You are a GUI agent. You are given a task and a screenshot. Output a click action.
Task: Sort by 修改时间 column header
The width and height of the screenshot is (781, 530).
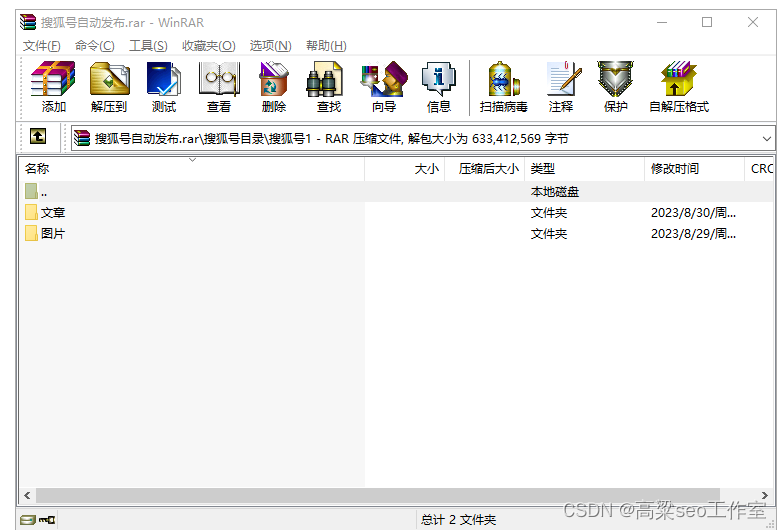click(x=694, y=169)
